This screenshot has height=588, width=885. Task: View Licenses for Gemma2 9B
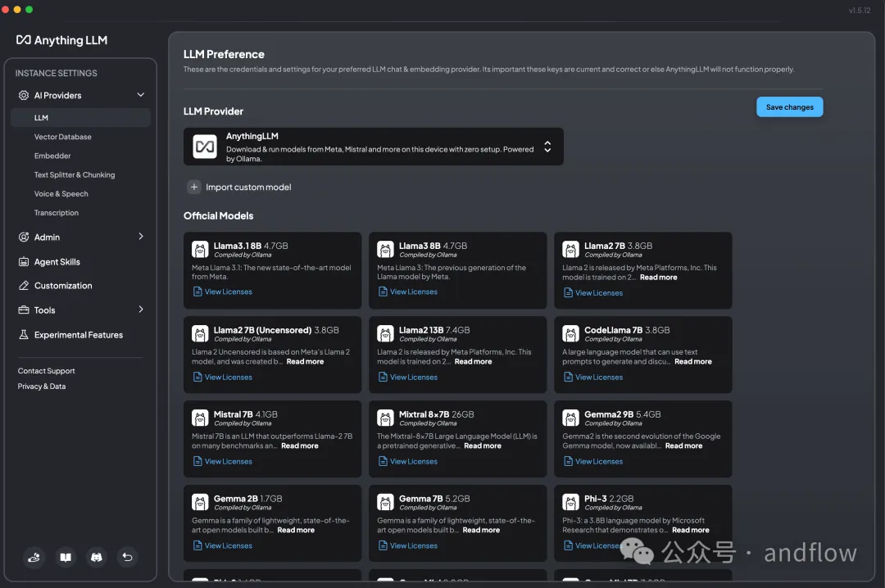coord(593,461)
